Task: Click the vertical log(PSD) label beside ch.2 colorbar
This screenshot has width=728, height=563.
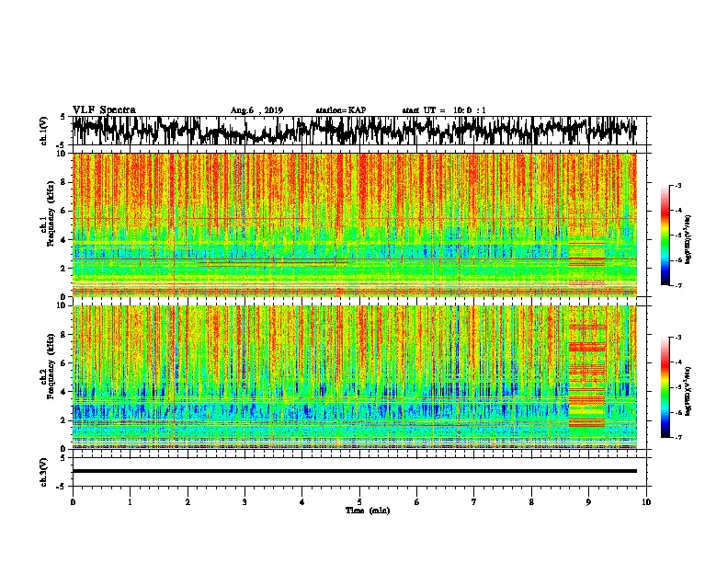Action: (x=689, y=391)
